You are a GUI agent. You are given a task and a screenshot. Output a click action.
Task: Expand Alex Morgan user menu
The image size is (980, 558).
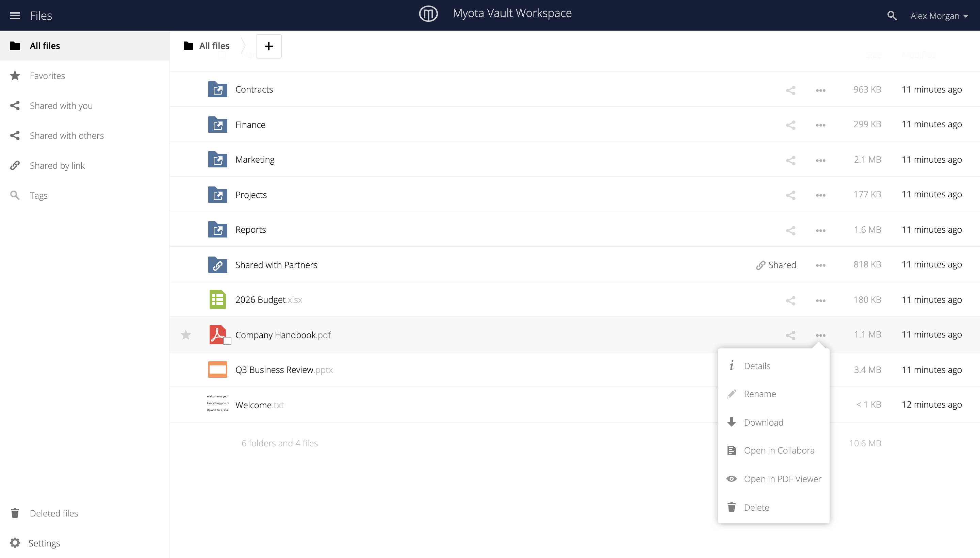939,16
